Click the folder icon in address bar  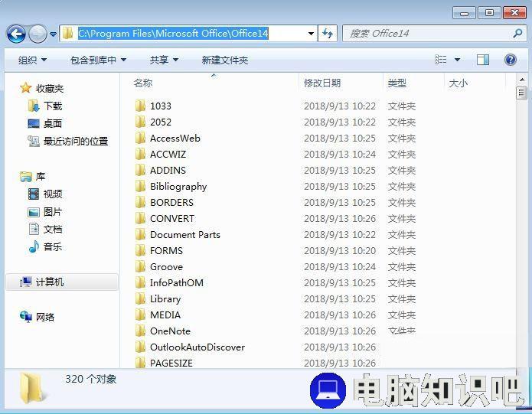point(68,33)
